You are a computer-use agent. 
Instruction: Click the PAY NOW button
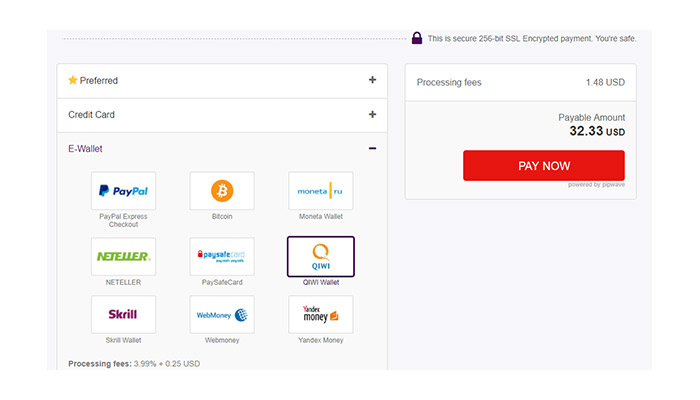point(544,166)
